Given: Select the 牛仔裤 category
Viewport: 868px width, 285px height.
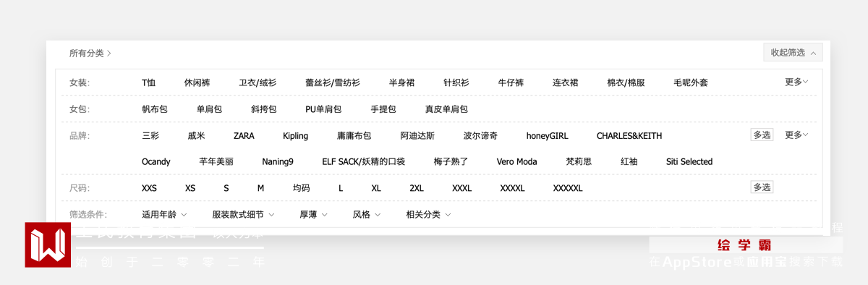Looking at the screenshot, I should point(511,82).
